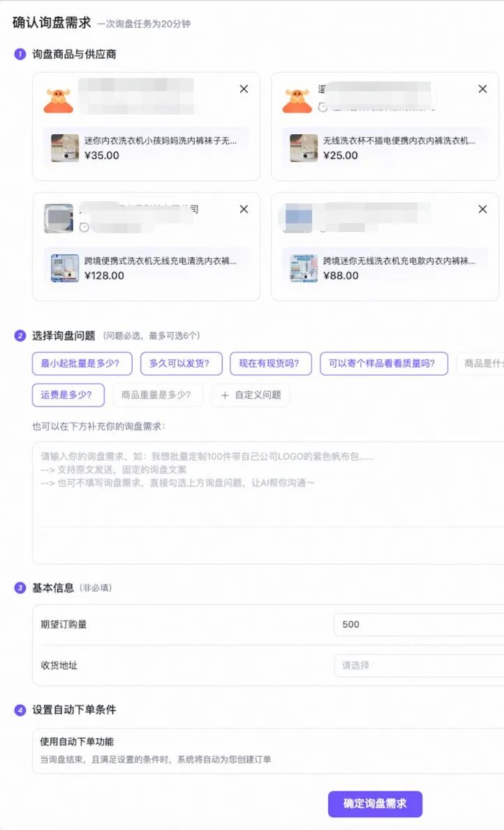Click supplier avatar on the ¥128.00 card

click(59, 218)
